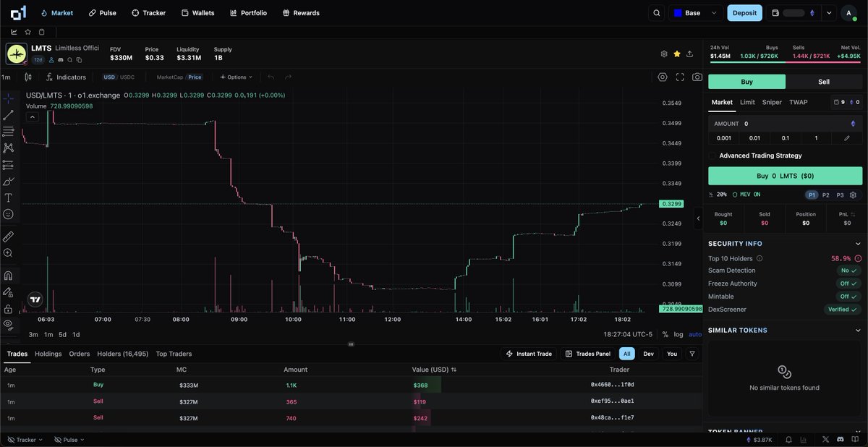Enter fullscreen chart mode
This screenshot has height=447, width=868.
click(x=680, y=77)
